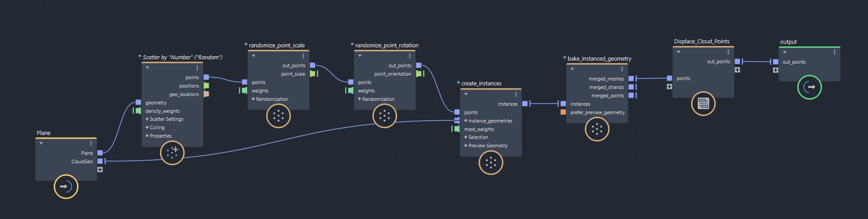Add an input port on Displace_Cloud_Points node
This screenshot has width=868, height=219.
(x=669, y=87)
